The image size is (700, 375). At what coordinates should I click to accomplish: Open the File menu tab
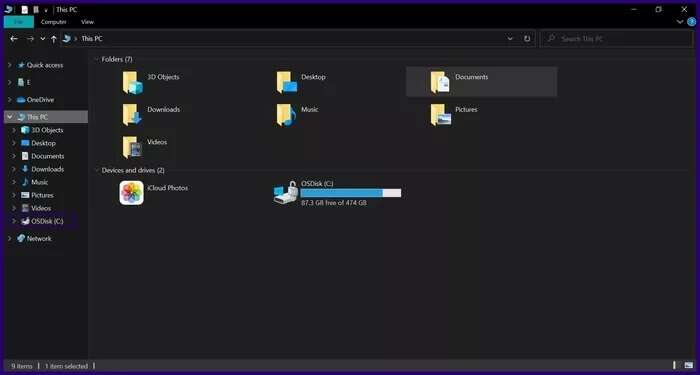pyautogui.click(x=19, y=22)
